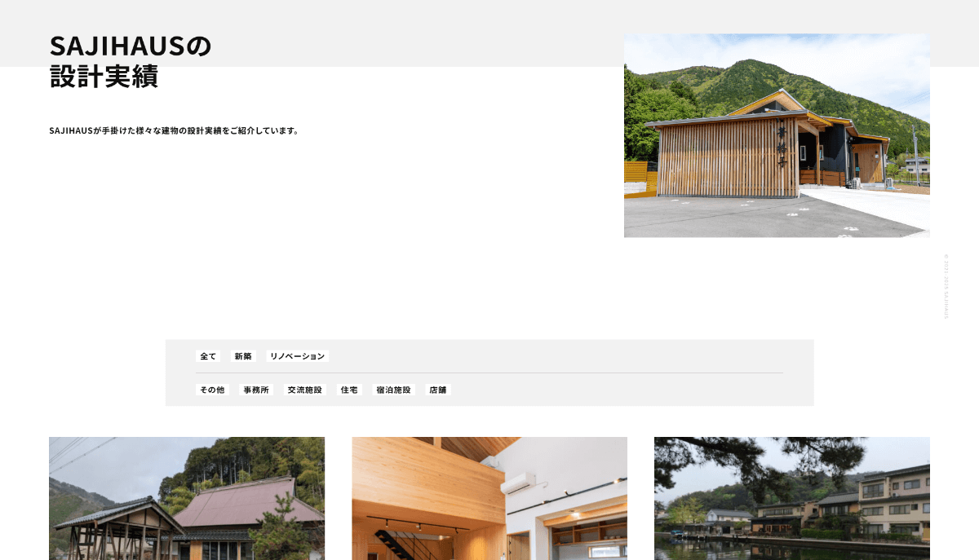Open the project card with the old farmhouse
Image resolution: width=979 pixels, height=560 pixels.
click(187, 498)
